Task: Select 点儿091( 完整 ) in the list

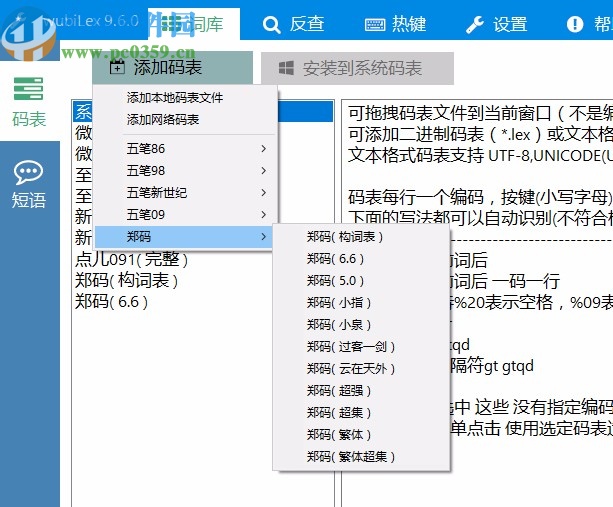Action: (x=131, y=259)
